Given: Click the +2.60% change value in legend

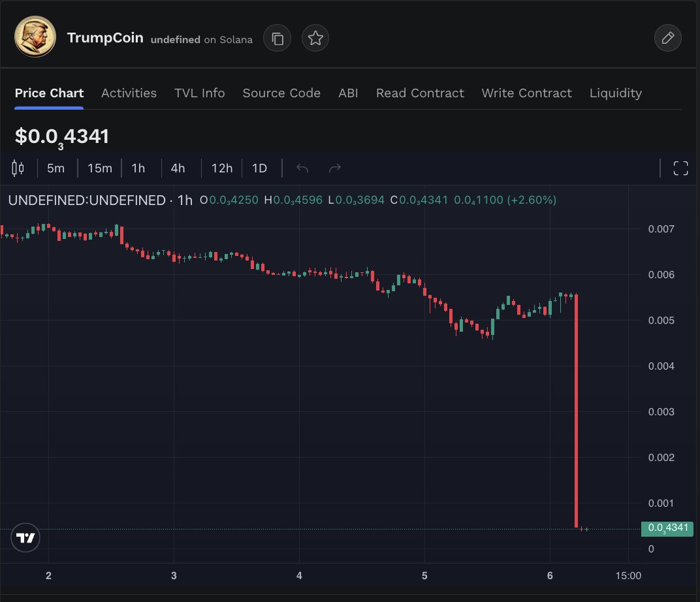Looking at the screenshot, I should pos(532,200).
